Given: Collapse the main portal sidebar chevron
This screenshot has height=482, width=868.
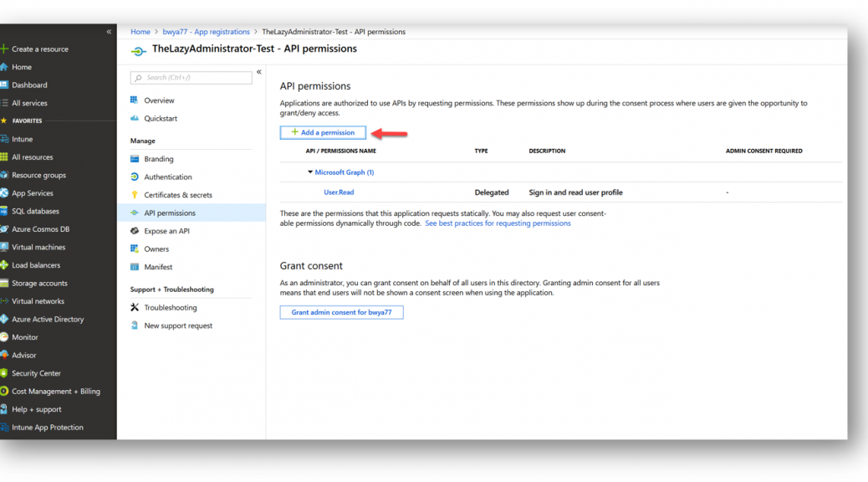Looking at the screenshot, I should (x=109, y=32).
